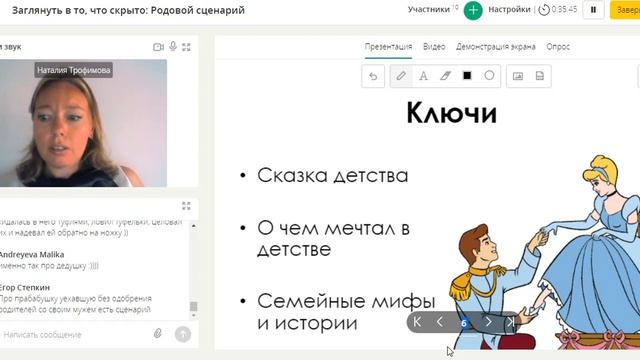Select the text tool A

pyautogui.click(x=423, y=76)
